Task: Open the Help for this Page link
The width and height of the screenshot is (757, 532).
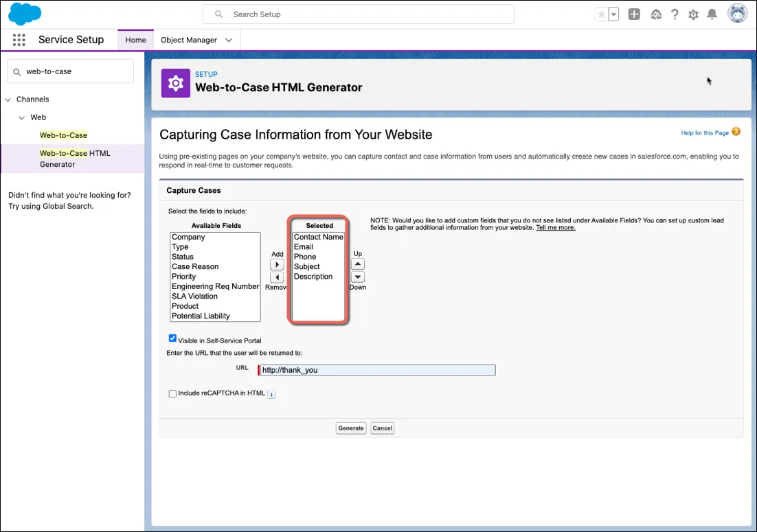Action: [x=704, y=133]
